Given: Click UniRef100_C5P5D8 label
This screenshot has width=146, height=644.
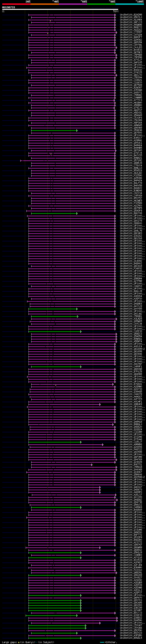Looking at the screenshot, I should click(131, 55).
